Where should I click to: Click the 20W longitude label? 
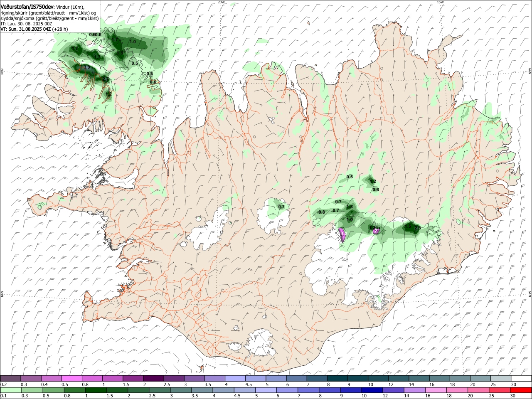click(221, 2)
